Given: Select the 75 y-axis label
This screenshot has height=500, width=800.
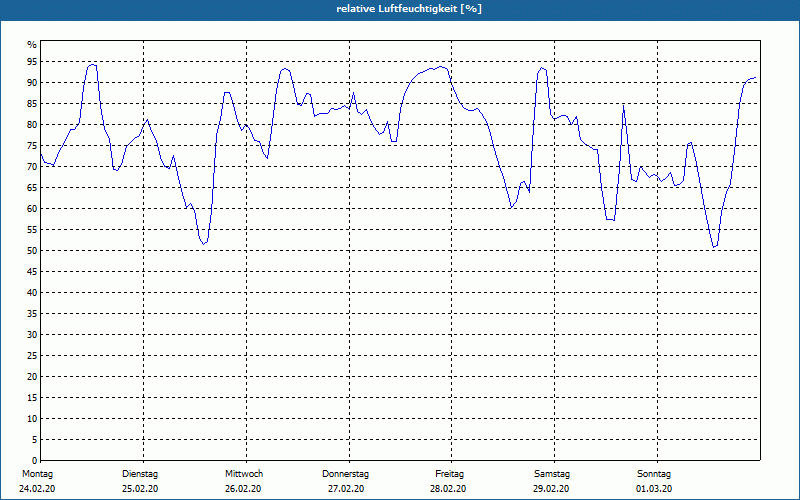Looking at the screenshot, I should pos(32,145).
